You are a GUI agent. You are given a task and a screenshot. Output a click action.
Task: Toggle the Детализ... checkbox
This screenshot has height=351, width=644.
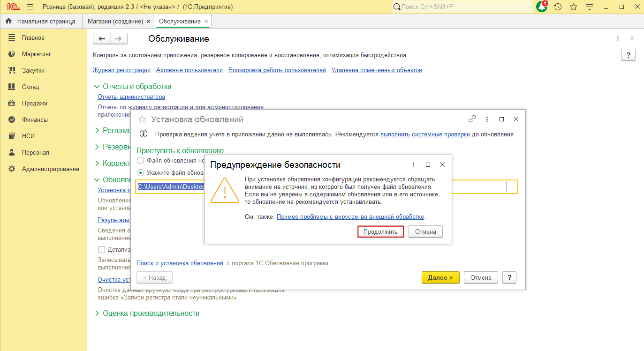[101, 249]
